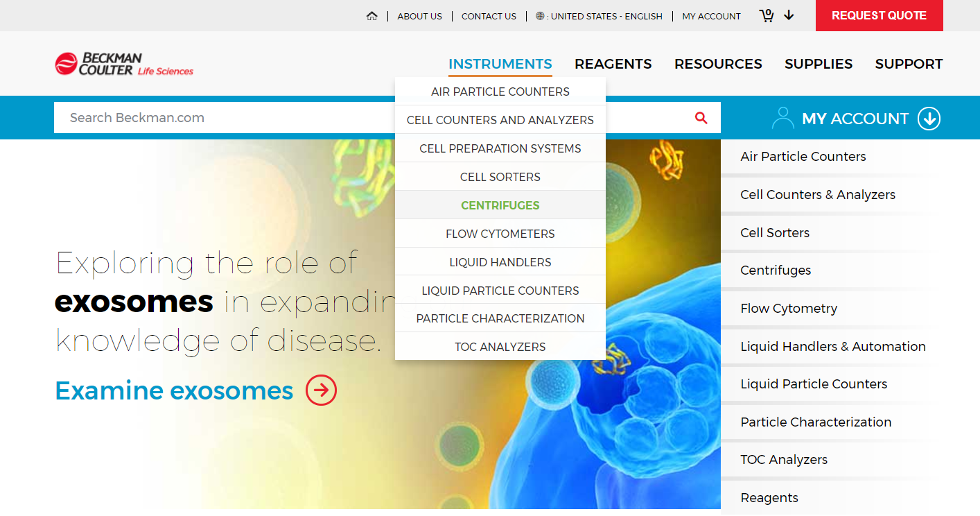Open the Resources menu
The height and width of the screenshot is (516, 980).
click(718, 64)
